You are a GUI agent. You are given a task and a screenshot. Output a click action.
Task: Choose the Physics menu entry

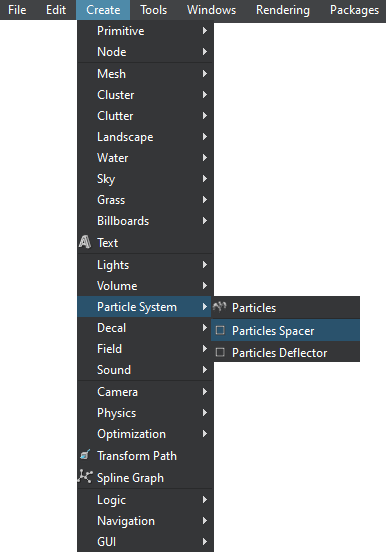click(145, 413)
